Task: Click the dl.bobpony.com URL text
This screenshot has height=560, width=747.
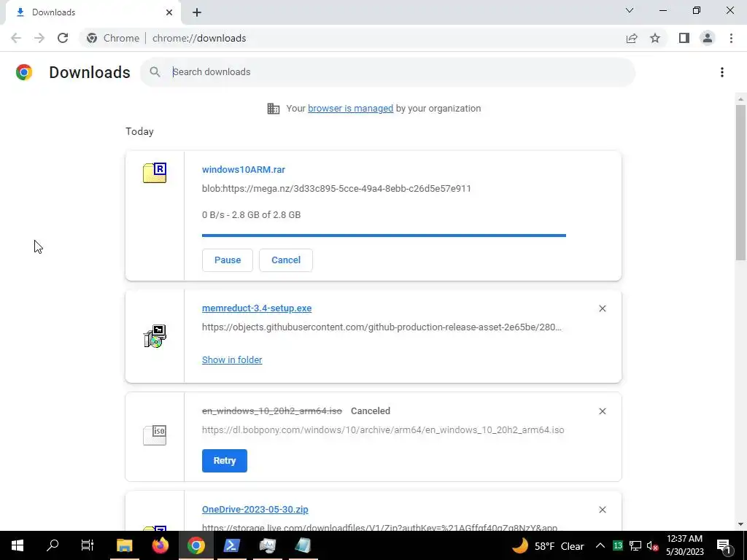Action: [x=383, y=430]
